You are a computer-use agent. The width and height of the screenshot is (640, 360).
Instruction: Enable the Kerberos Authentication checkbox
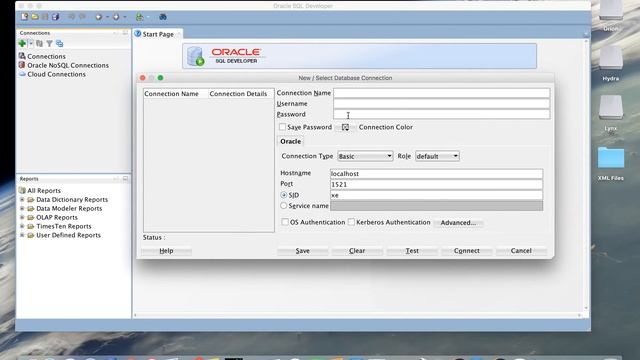351,222
